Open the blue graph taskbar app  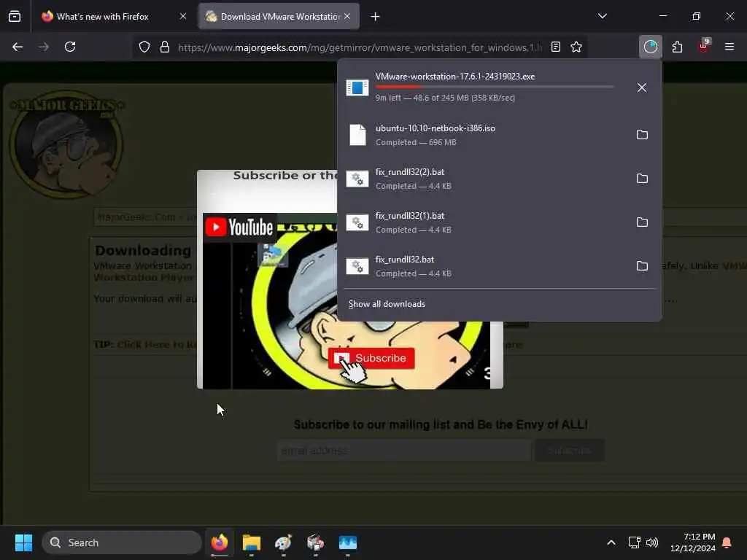point(348,542)
